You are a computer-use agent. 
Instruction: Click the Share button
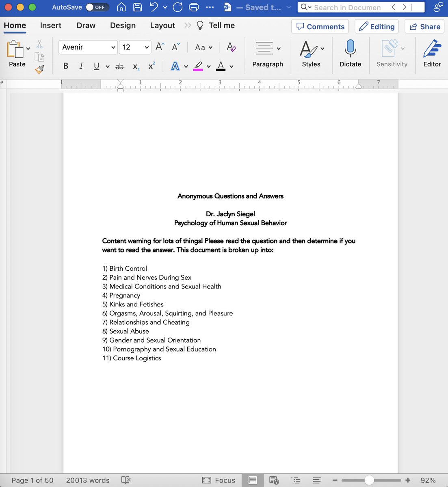pyautogui.click(x=424, y=26)
